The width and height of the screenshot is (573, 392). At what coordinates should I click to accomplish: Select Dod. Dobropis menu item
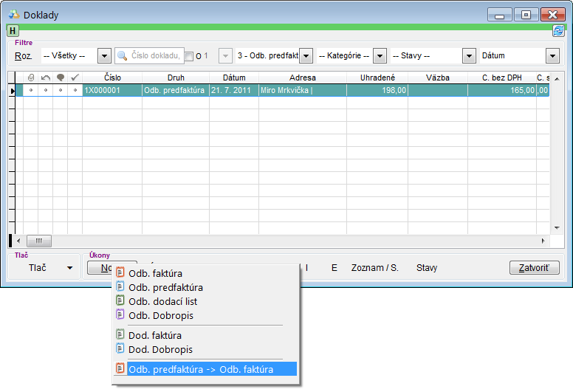click(x=160, y=349)
